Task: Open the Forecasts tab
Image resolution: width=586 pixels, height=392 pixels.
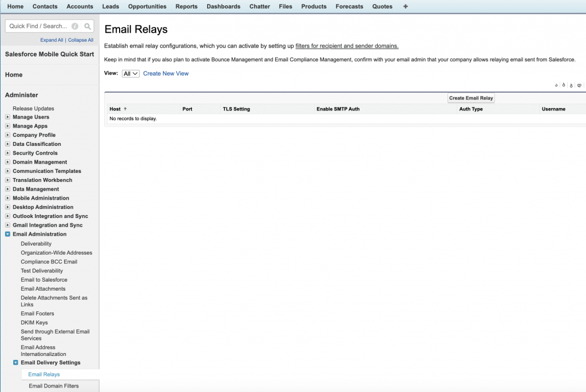Action: click(350, 6)
